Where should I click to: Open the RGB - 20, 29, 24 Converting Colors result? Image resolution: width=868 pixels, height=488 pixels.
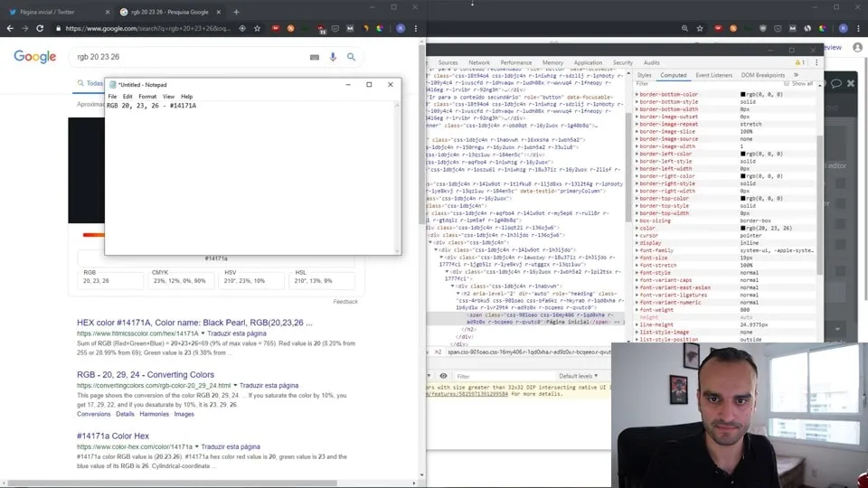145,374
